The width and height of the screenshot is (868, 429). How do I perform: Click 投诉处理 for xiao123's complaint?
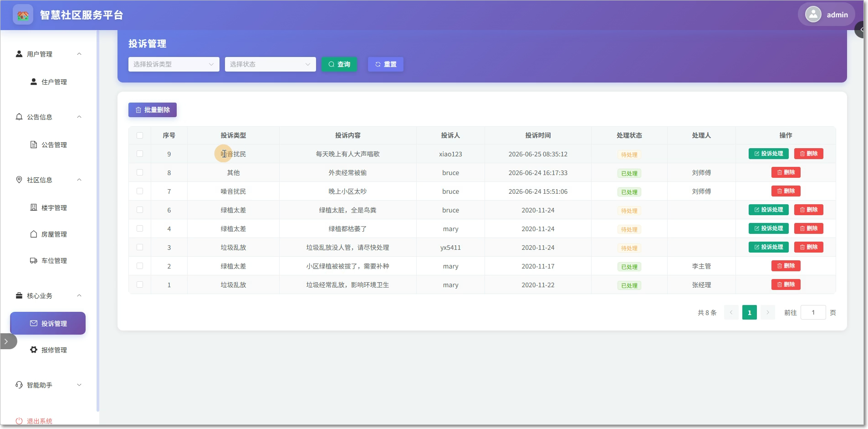(769, 154)
